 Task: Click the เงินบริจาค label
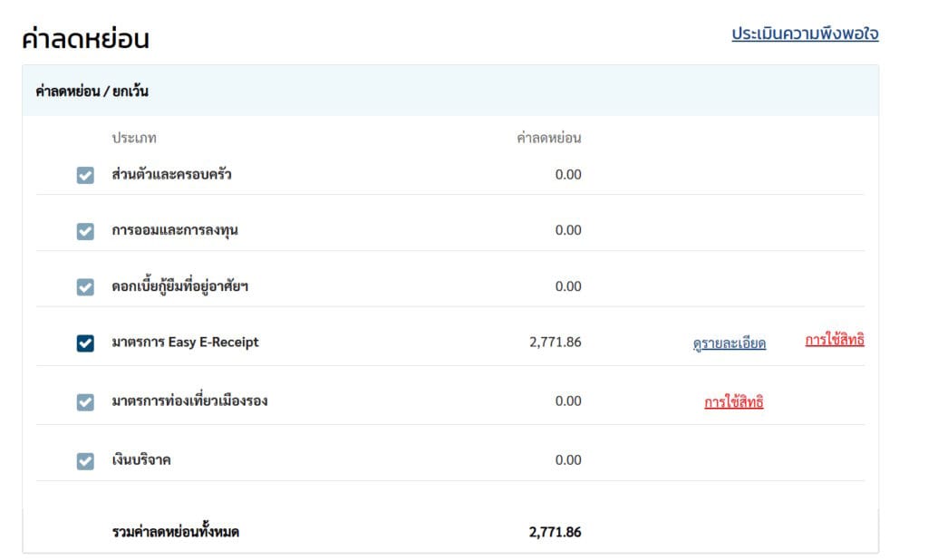coord(141,459)
